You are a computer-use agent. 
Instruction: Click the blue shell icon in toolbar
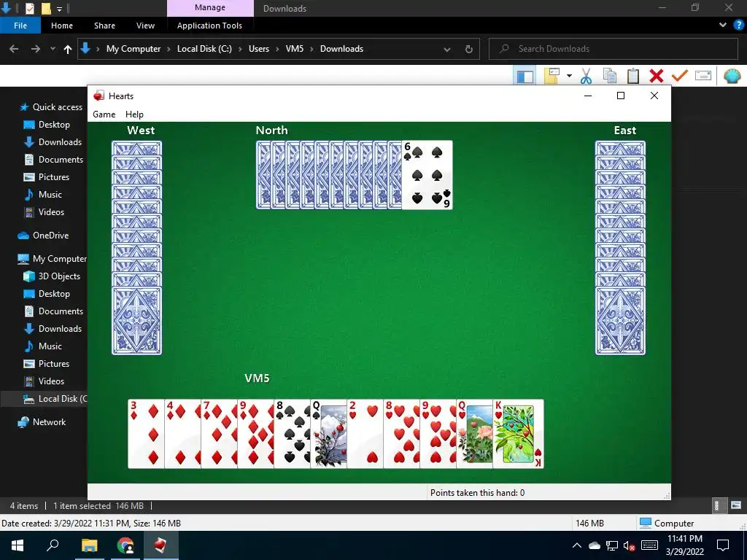tap(732, 76)
